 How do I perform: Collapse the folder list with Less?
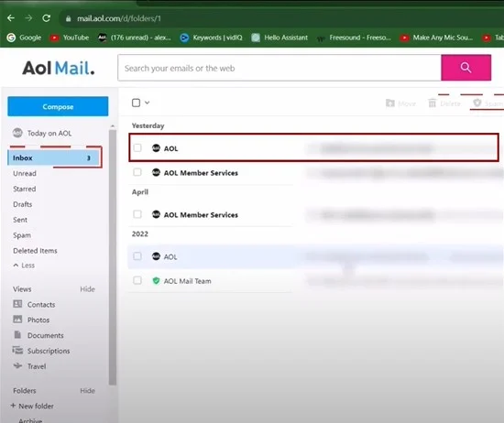24,266
